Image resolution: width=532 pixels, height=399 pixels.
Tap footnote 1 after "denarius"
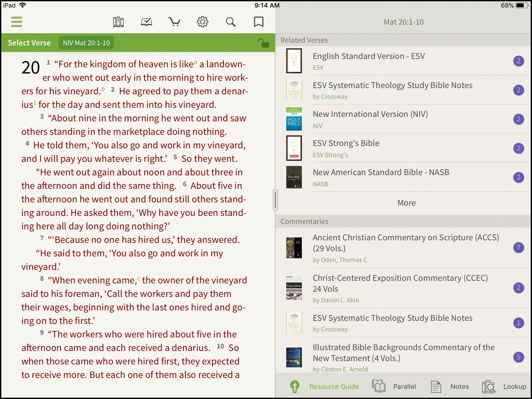tap(35, 103)
